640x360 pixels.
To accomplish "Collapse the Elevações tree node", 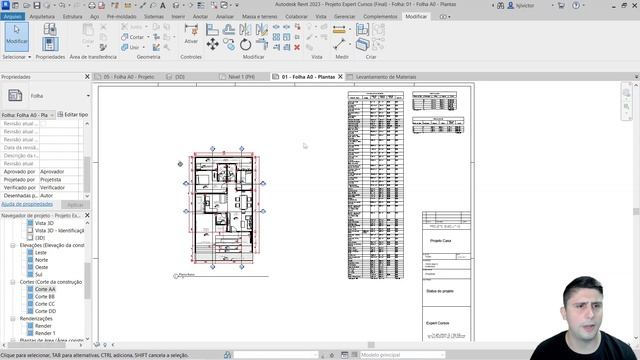I will [x=13, y=245].
